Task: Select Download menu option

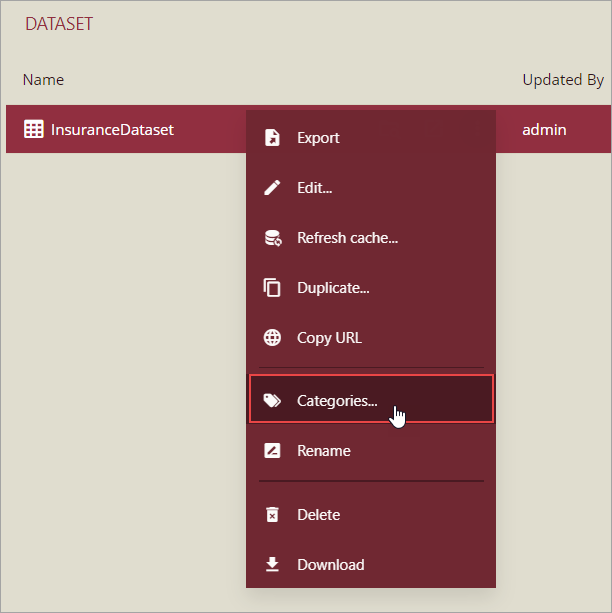Action: [x=371, y=565]
